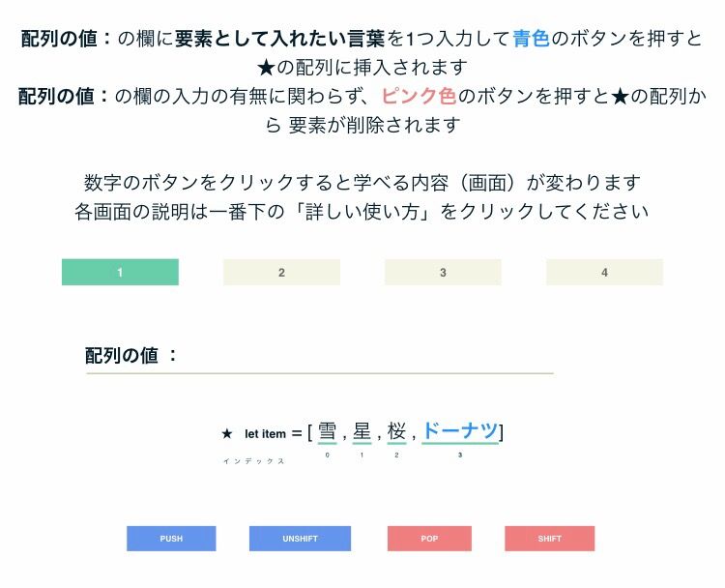Hit the SHIFT button
725x588 pixels.
point(549,539)
